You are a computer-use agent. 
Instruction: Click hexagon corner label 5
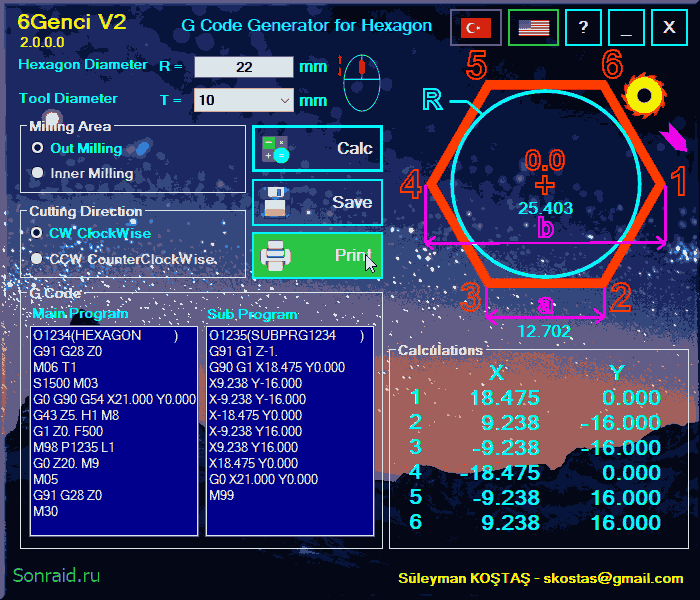click(476, 65)
